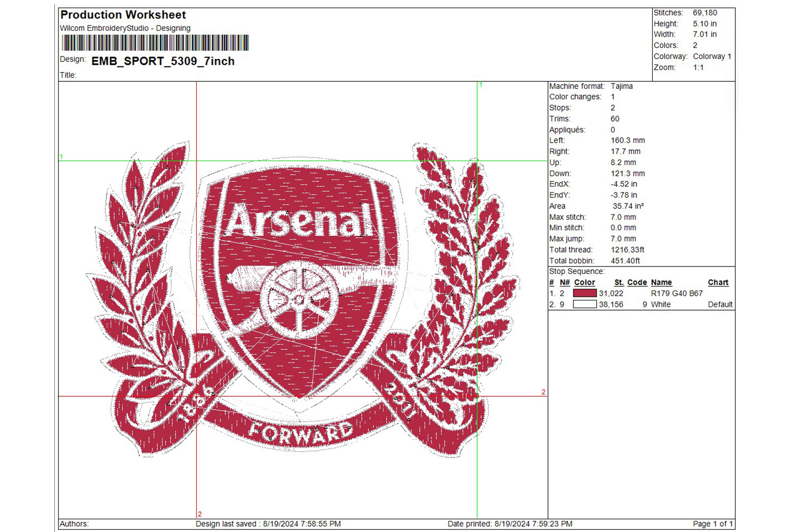The width and height of the screenshot is (799, 532).
Task: Click the Title label under the design name
Action: pos(68,75)
